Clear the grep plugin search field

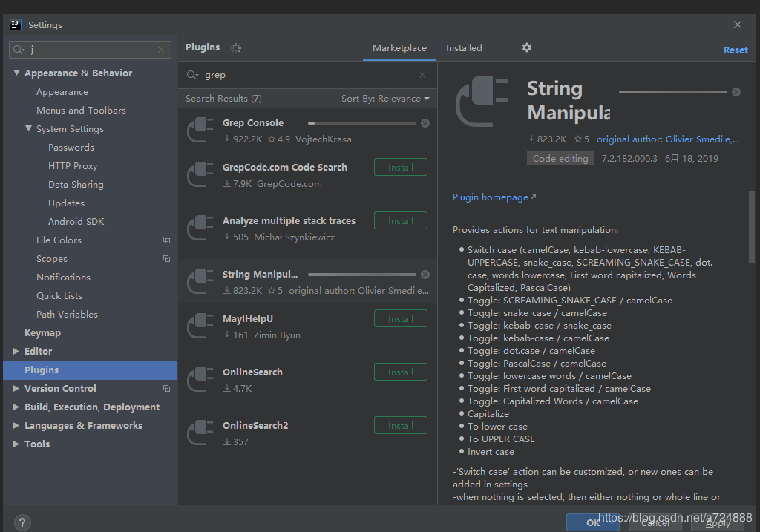coord(422,75)
